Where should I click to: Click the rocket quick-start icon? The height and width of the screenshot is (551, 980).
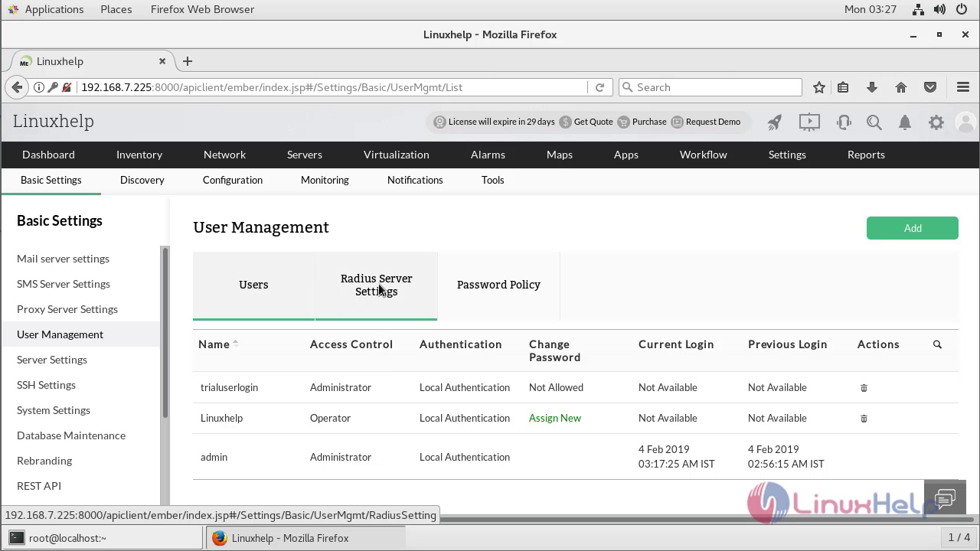(775, 122)
